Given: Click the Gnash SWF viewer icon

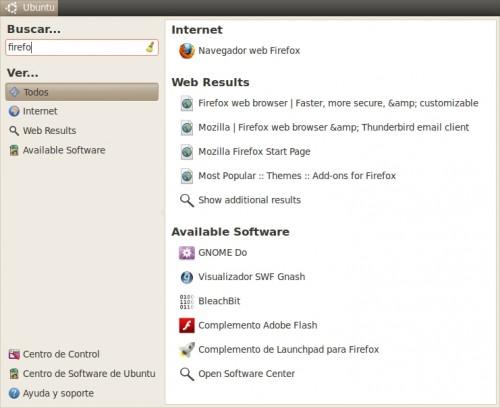Looking at the screenshot, I should tap(187, 277).
